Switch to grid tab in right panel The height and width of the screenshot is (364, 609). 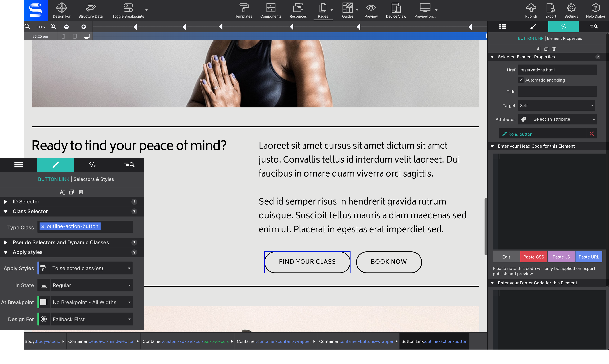click(502, 26)
